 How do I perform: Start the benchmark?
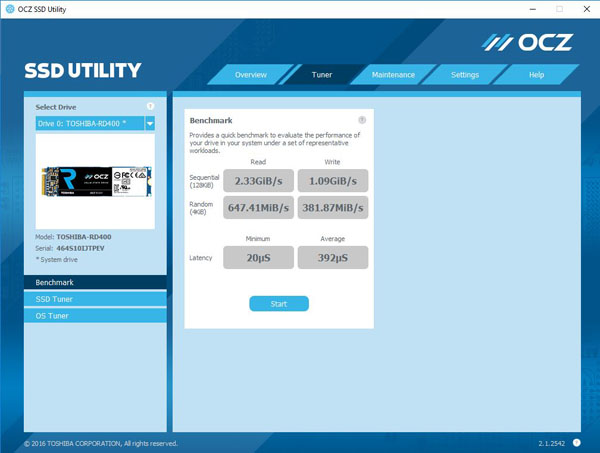(x=279, y=304)
